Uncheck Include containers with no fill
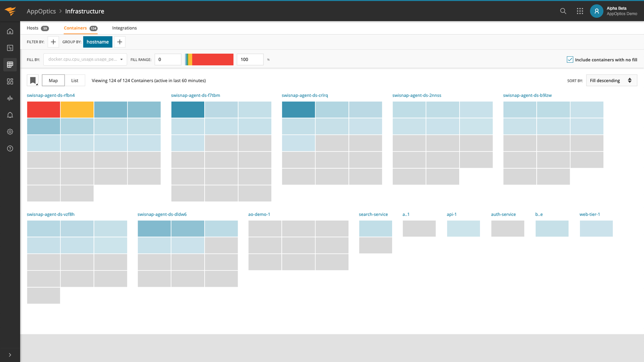This screenshot has width=644, height=362. 570,59
